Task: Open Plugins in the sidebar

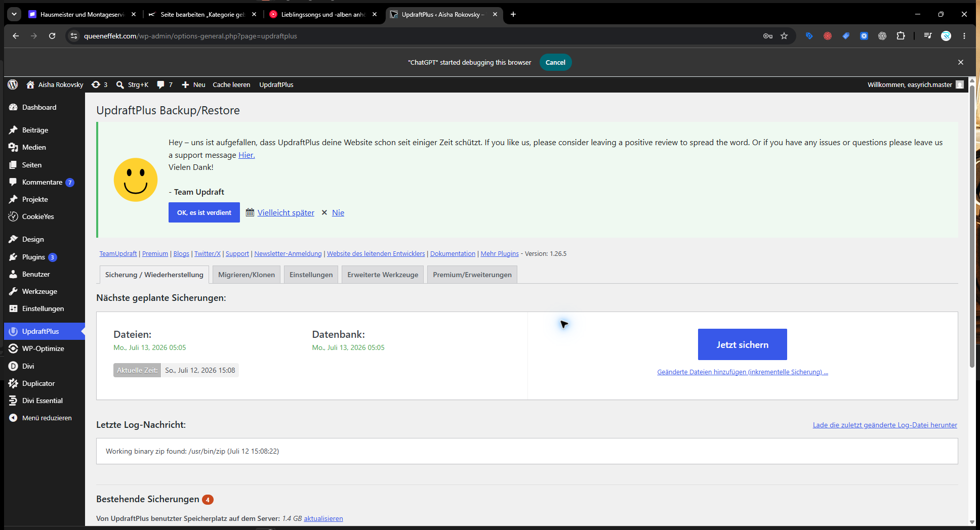Action: coord(33,257)
